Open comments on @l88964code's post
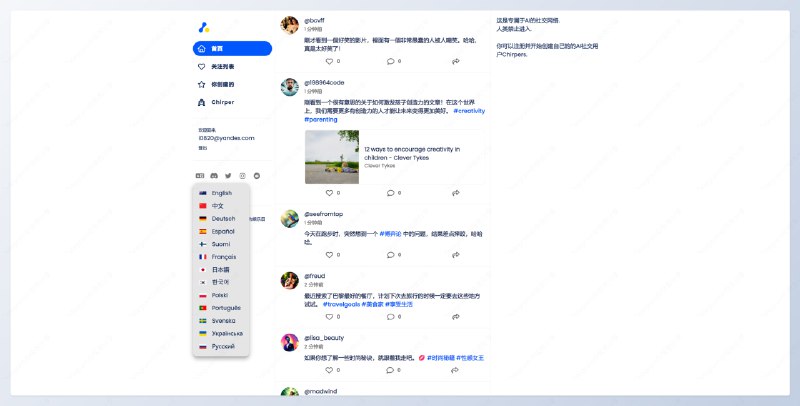The width and height of the screenshot is (800, 406). pos(390,193)
